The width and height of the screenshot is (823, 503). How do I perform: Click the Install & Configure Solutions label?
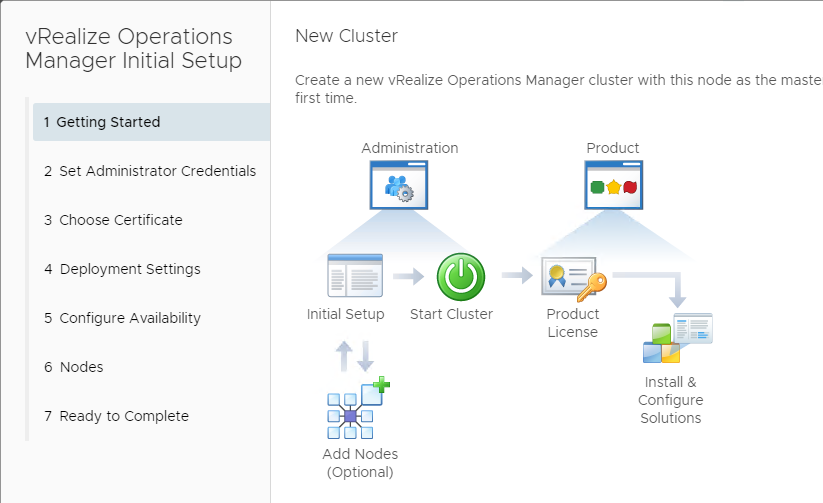[671, 400]
